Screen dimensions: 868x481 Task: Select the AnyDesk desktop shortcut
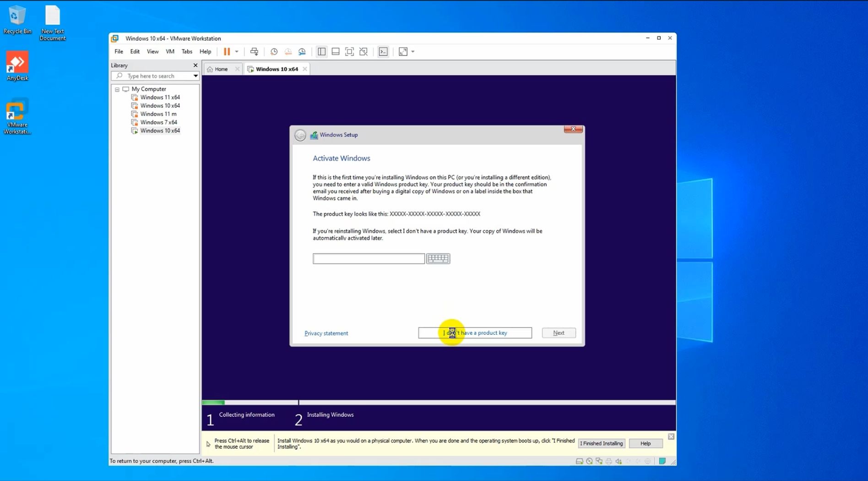point(17,66)
